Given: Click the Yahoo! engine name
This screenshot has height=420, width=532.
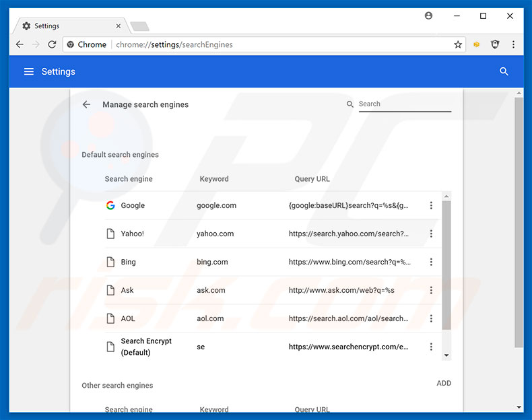Looking at the screenshot, I should 132,234.
